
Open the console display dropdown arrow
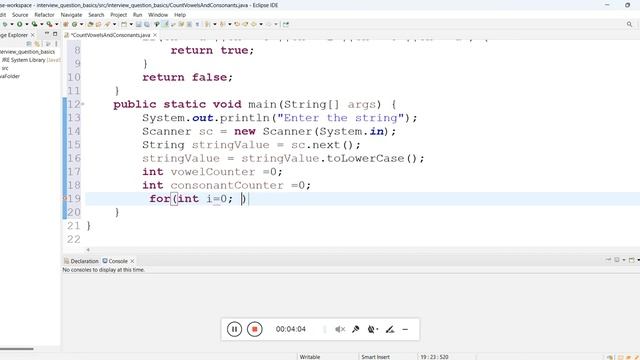pyautogui.click(x=624, y=260)
